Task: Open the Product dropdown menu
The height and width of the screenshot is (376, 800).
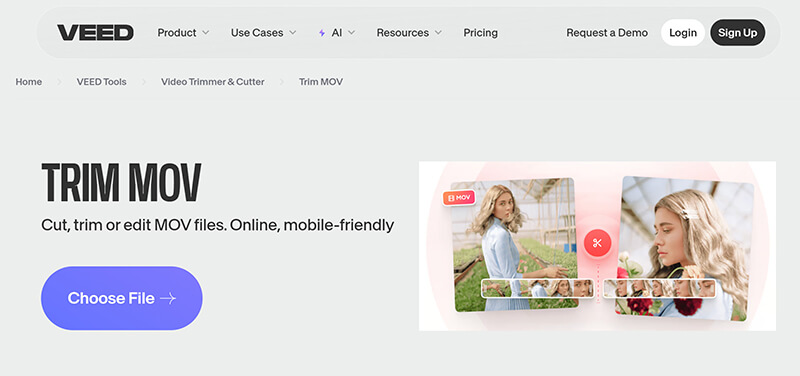Action: (x=183, y=33)
